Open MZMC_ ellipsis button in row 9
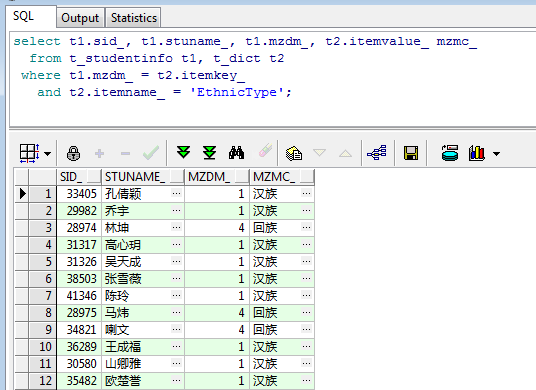Viewport: 536px width, 390px height. coord(306,330)
